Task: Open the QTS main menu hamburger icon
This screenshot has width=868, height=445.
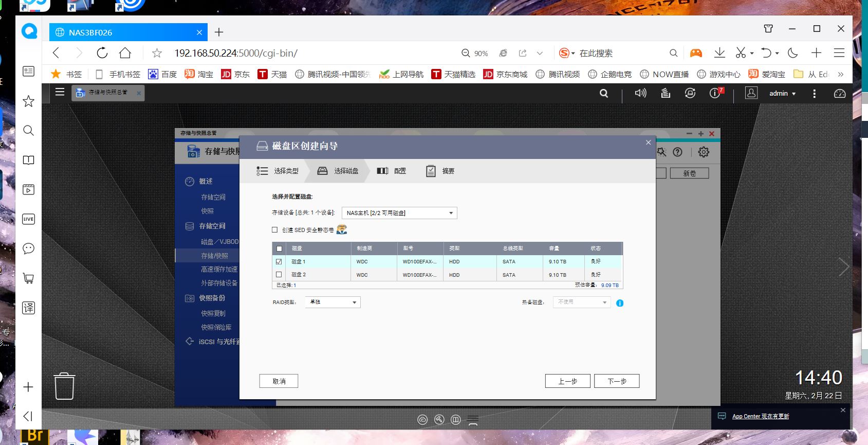Action: 60,92
